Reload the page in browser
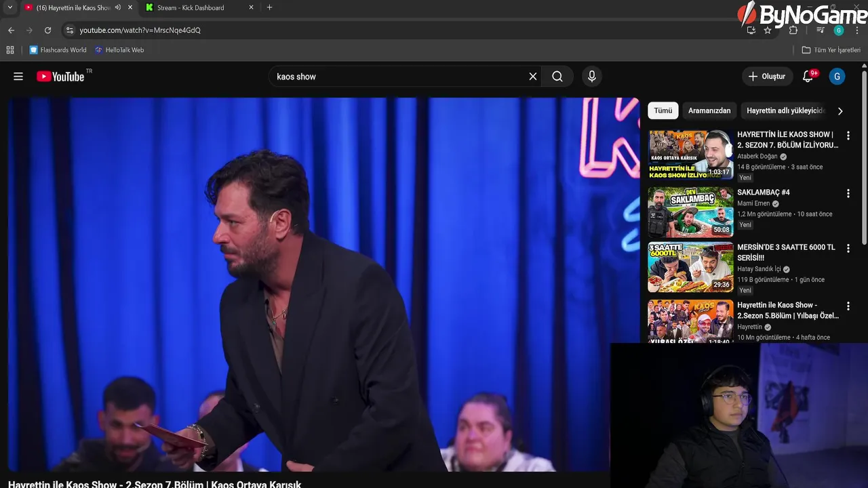Image resolution: width=868 pixels, height=488 pixels. (47, 30)
